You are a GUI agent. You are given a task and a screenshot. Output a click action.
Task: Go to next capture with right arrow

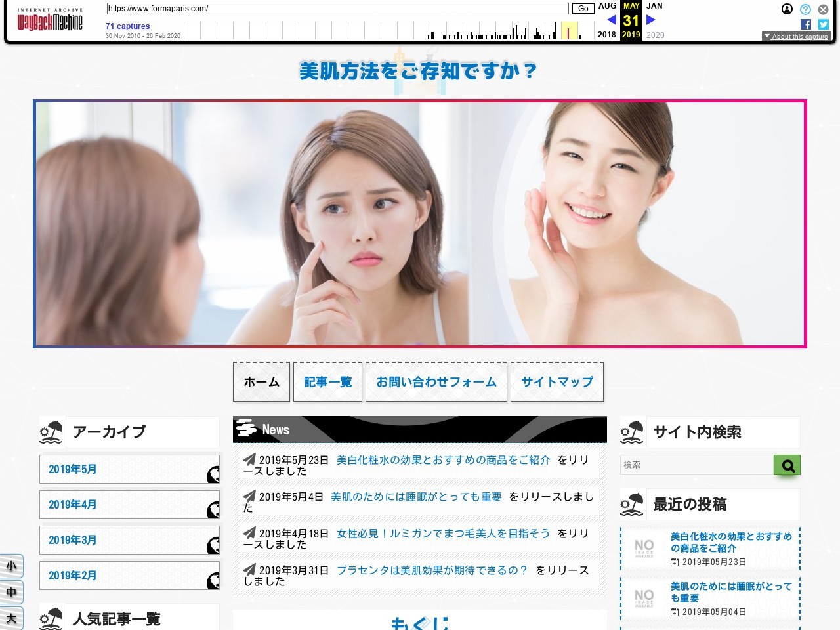click(x=651, y=20)
